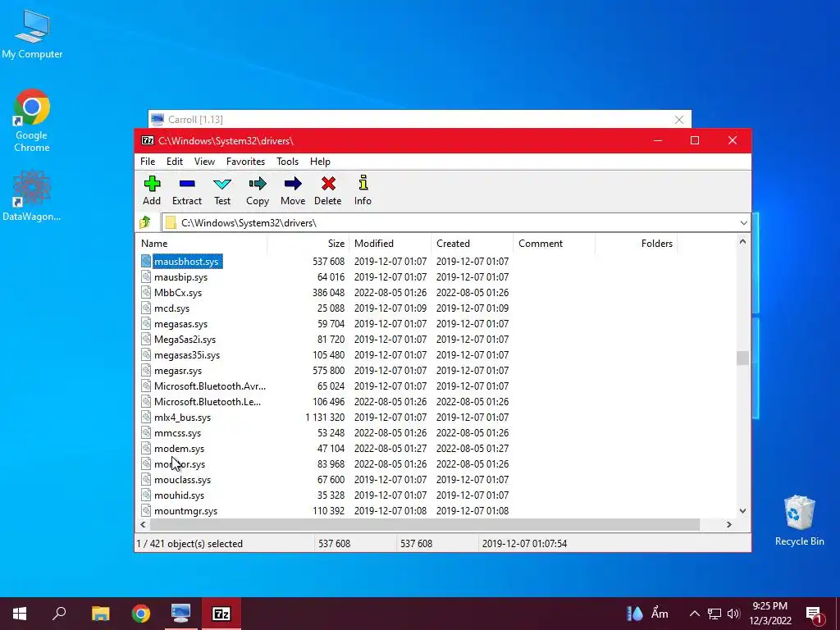Click the vertical scrollbar thumb
840x630 pixels.
click(x=742, y=358)
